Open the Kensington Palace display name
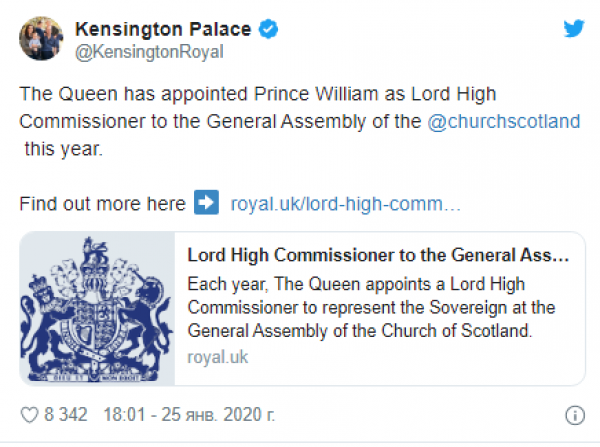This screenshot has height=447, width=600. tap(163, 29)
